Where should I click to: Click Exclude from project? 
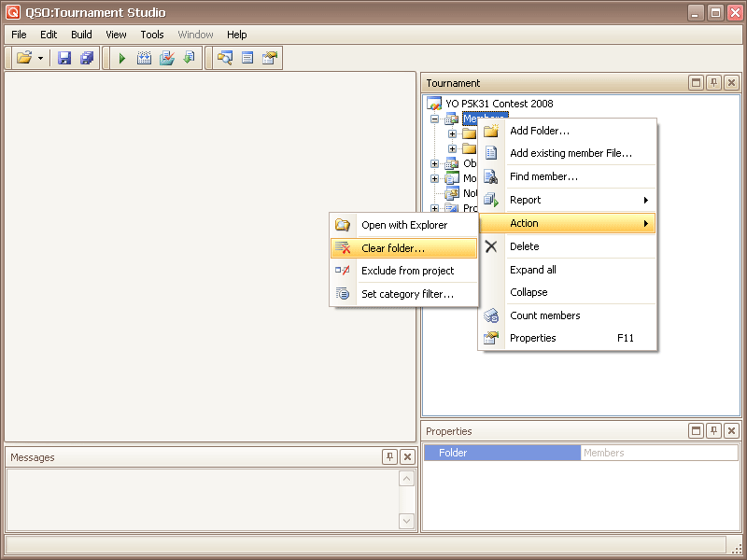407,271
